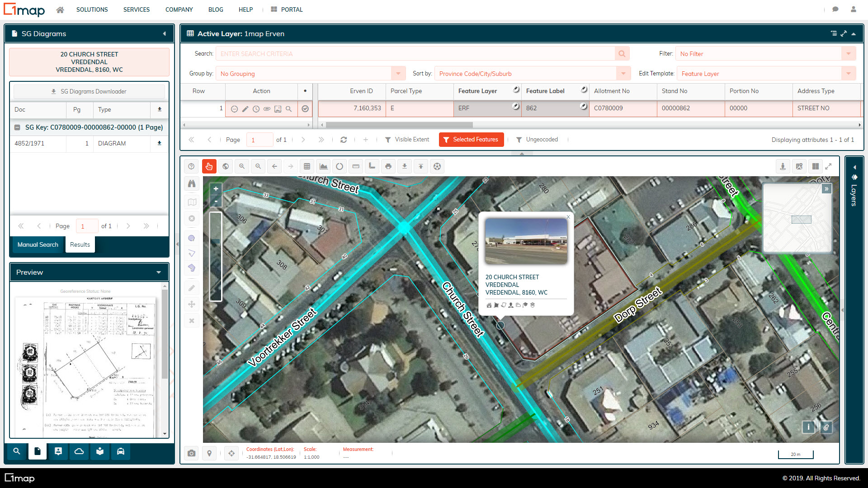Switch to the Manual Search tab
The image size is (868, 488).
point(38,244)
